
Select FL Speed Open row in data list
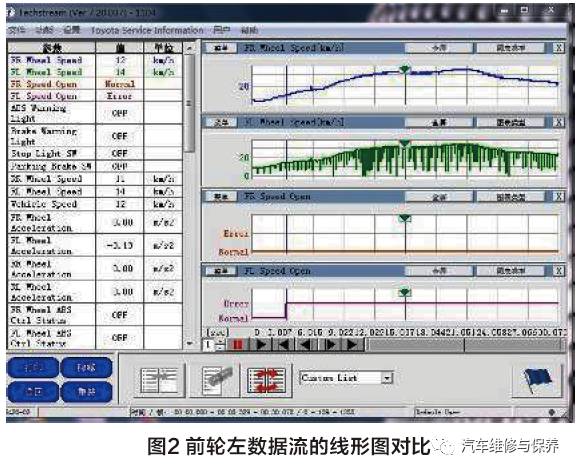[95, 96]
